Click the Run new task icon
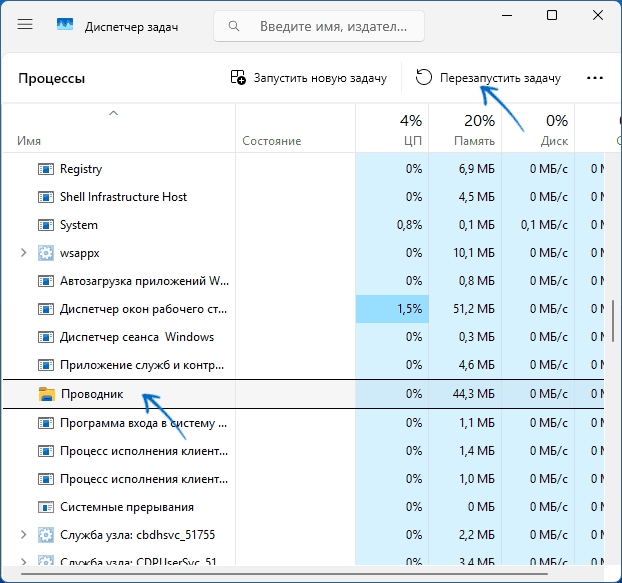 coord(238,77)
